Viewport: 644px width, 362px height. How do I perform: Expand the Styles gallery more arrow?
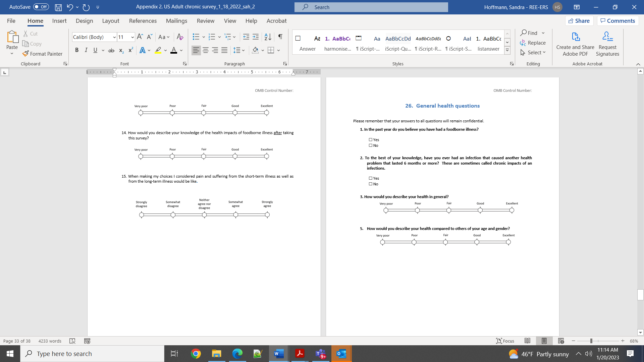(x=507, y=50)
